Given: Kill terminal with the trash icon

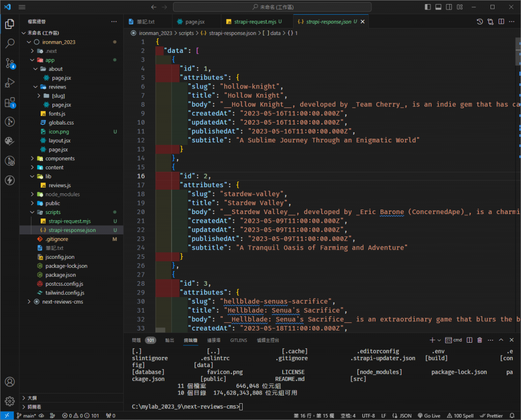Looking at the screenshot, I should (x=480, y=340).
